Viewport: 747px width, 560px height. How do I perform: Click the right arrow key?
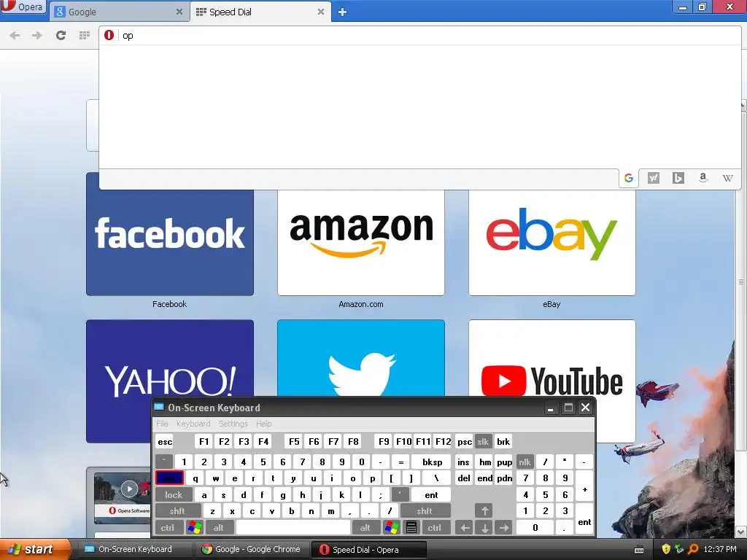tap(503, 528)
